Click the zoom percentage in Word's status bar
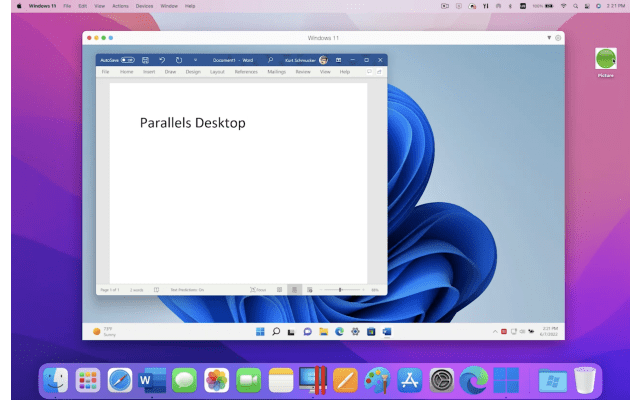This screenshot has height=400, width=640. (375, 290)
